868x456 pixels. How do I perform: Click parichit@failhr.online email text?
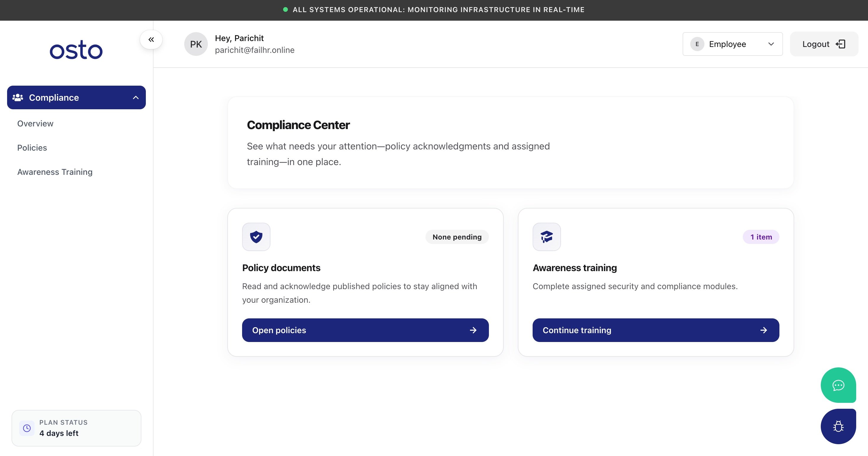coord(255,50)
